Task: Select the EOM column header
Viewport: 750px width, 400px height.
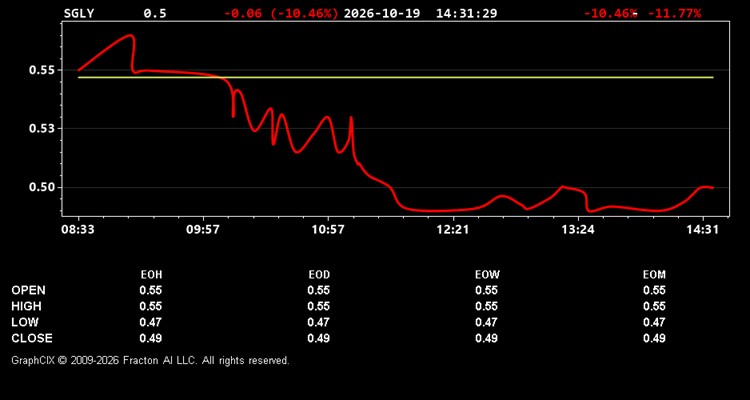Action: (654, 275)
